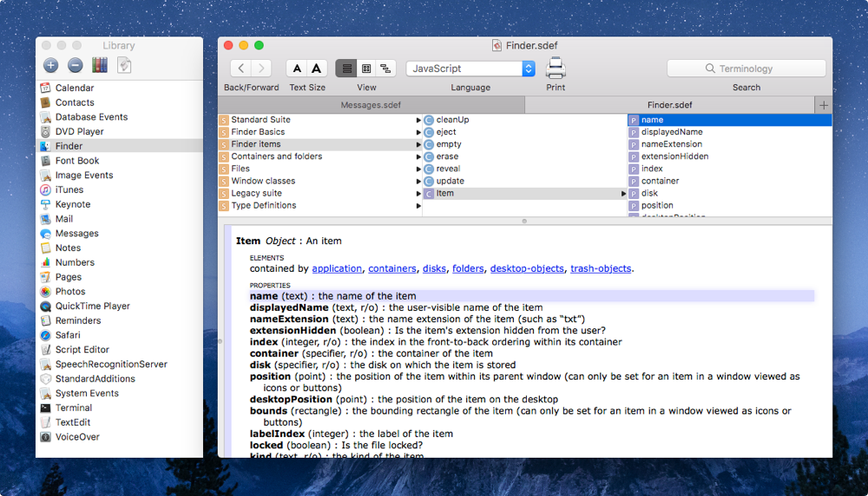The width and height of the screenshot is (868, 496).
Task: Go back with the left chevron button
Action: [x=240, y=69]
